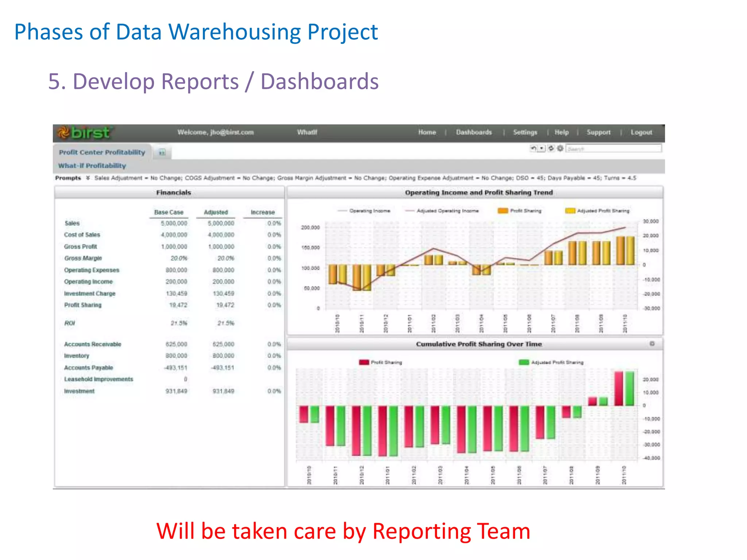
Task: Click the Gross Margin row label
Action: click(x=83, y=258)
